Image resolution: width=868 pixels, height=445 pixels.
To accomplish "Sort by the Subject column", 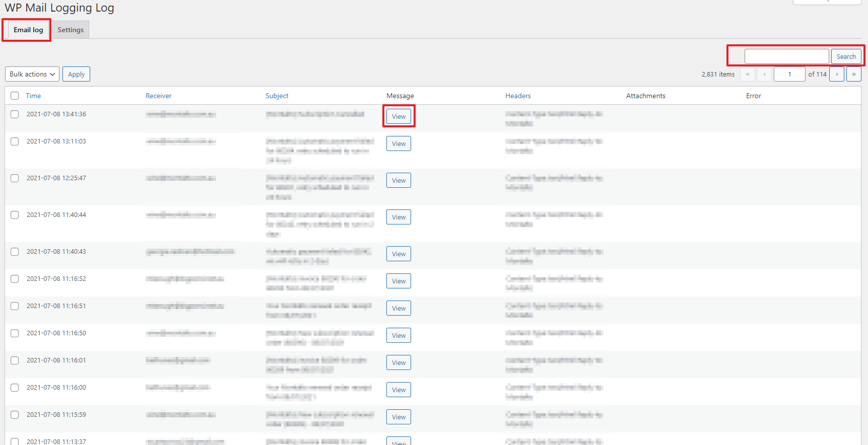I will click(277, 96).
